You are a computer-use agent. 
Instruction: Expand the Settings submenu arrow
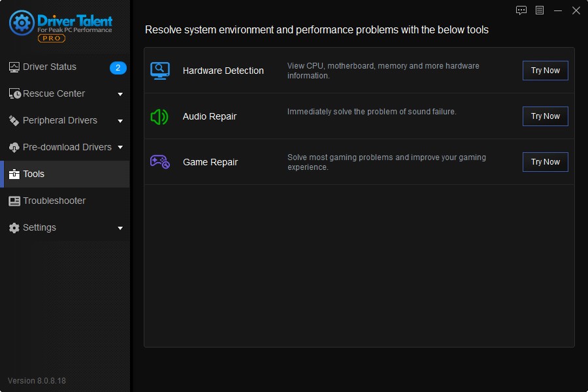point(120,228)
